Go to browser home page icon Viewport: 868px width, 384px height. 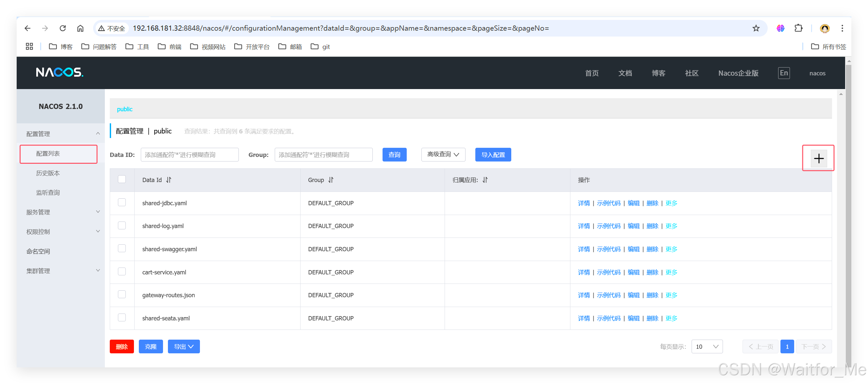[80, 28]
